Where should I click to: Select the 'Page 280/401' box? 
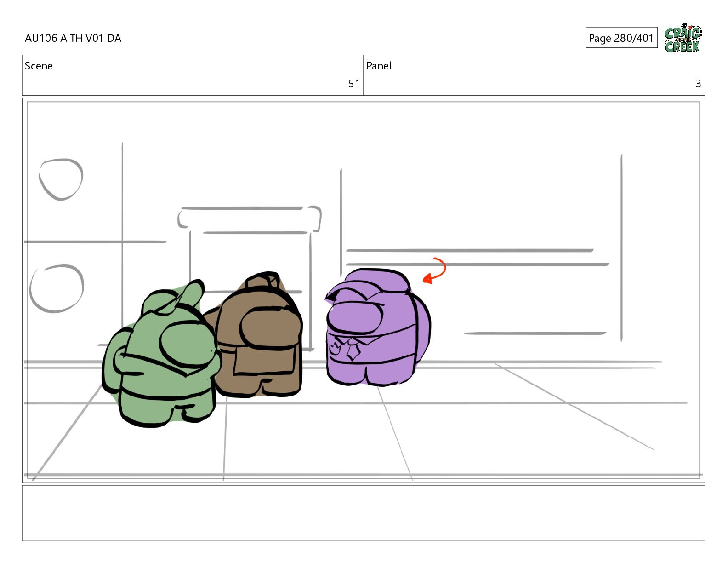(x=621, y=38)
